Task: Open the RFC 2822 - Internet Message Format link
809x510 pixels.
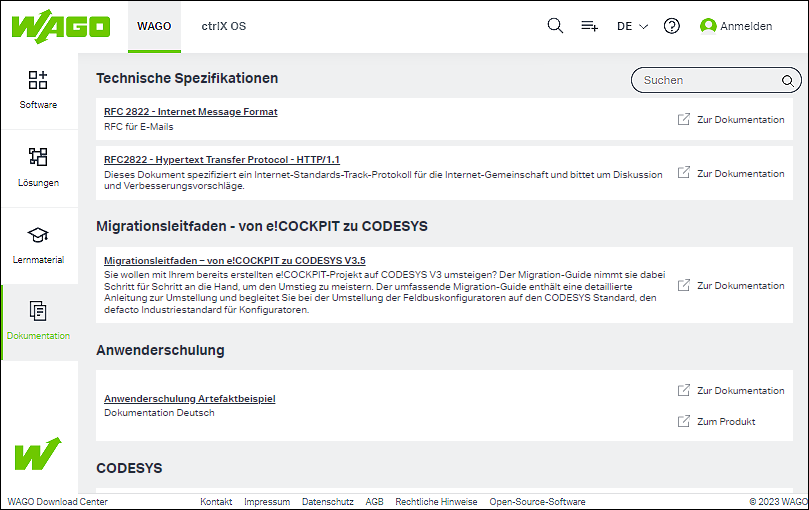Action: point(190,111)
